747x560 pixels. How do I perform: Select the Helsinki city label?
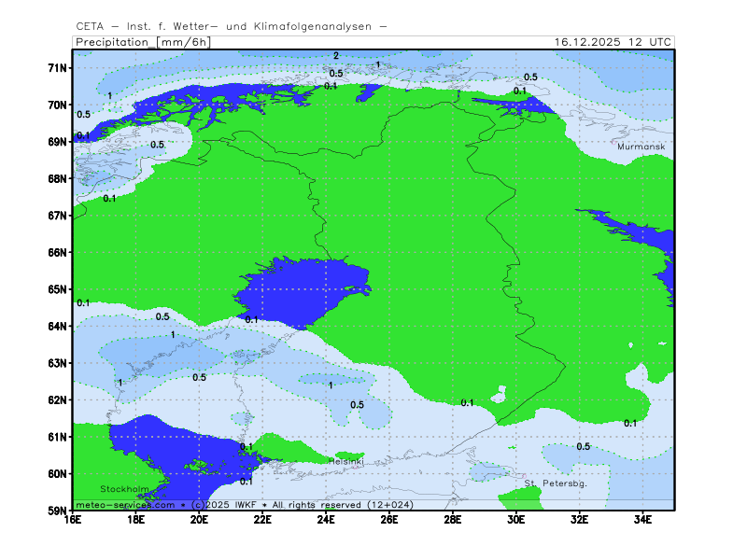click(345, 461)
